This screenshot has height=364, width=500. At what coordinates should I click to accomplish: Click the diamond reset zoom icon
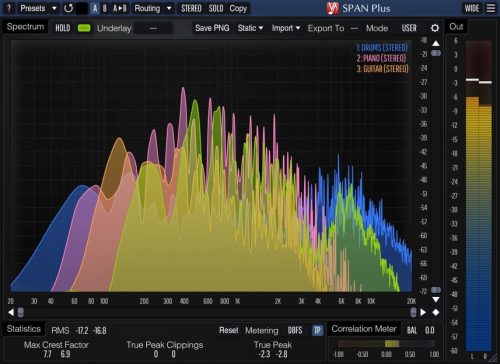click(436, 312)
